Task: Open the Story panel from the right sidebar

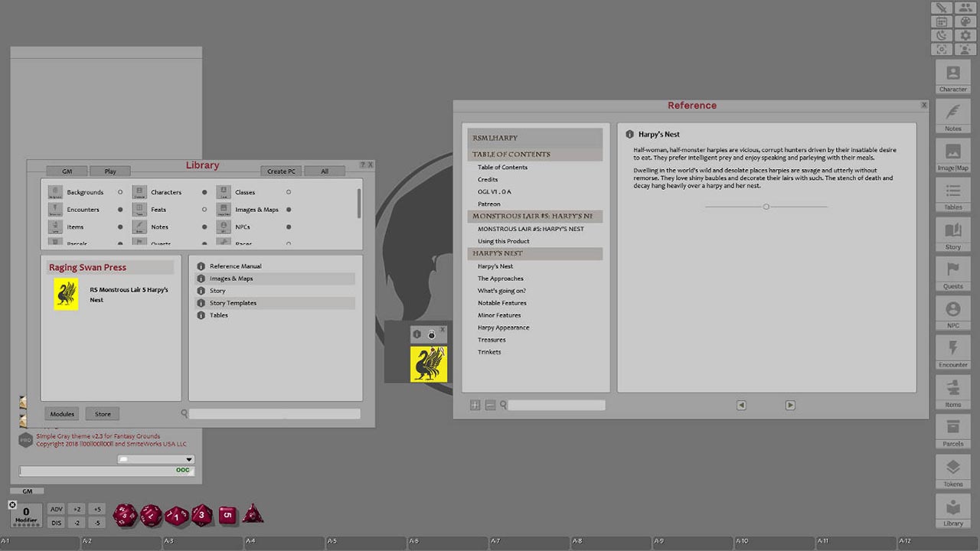Action: 952,234
